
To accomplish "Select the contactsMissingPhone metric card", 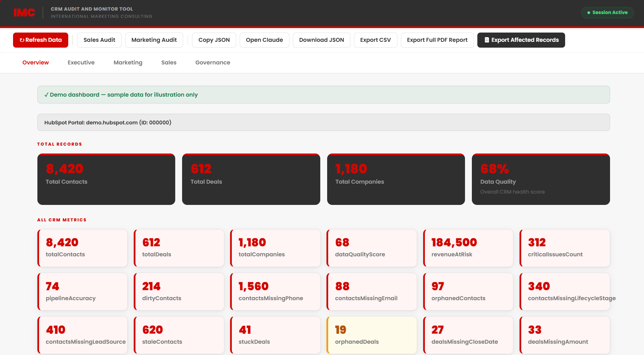I will click(x=275, y=292).
